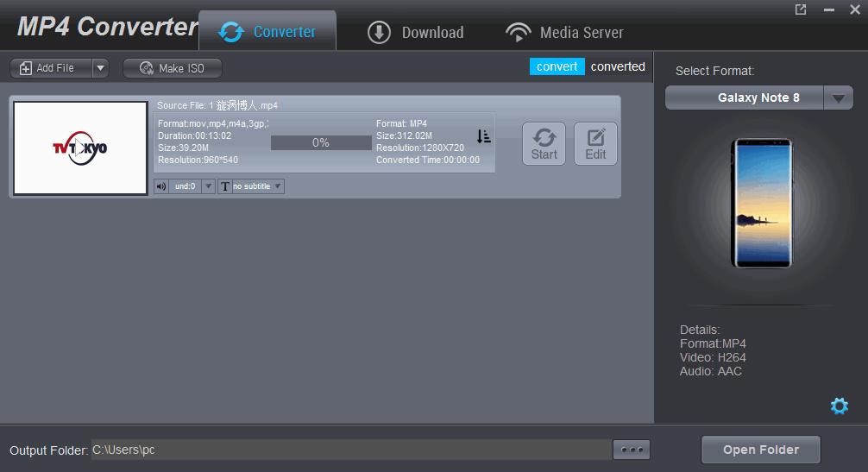Edit the source video
868x472 pixels.
tap(595, 144)
